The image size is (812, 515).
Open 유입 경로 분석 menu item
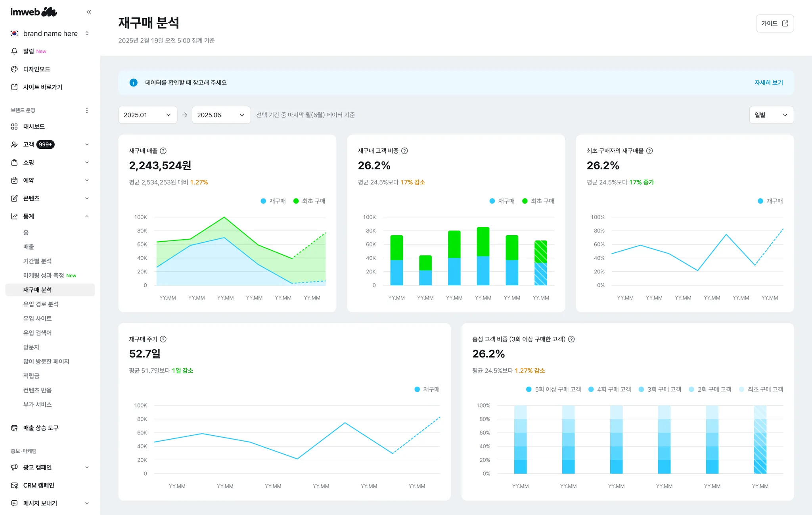pyautogui.click(x=41, y=304)
